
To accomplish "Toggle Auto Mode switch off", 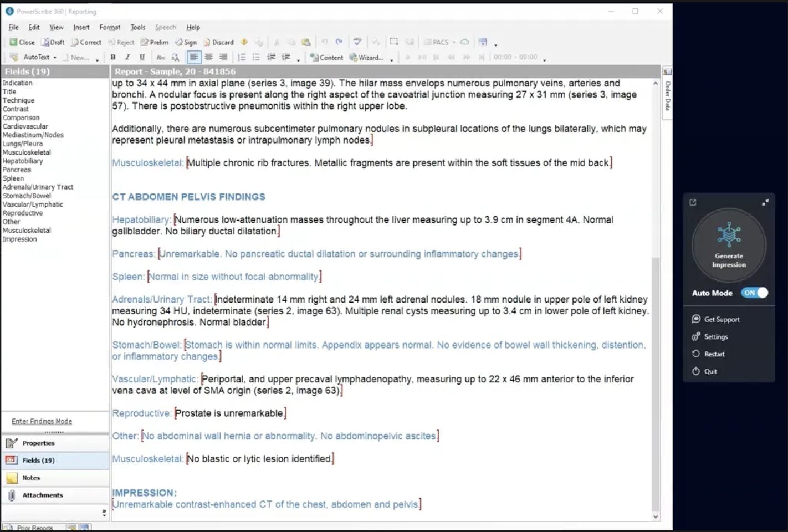I will pos(754,293).
